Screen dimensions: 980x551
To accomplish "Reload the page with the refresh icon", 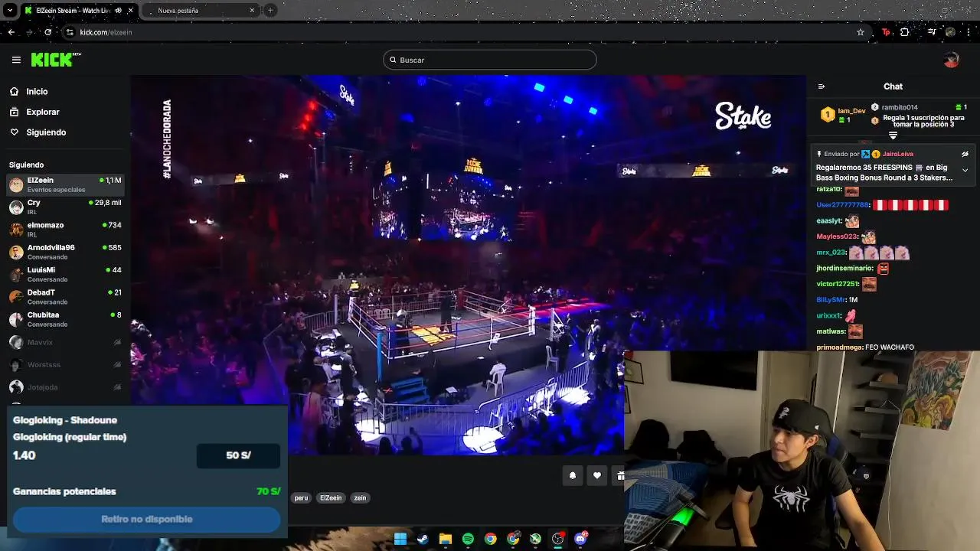I will pyautogui.click(x=48, y=32).
